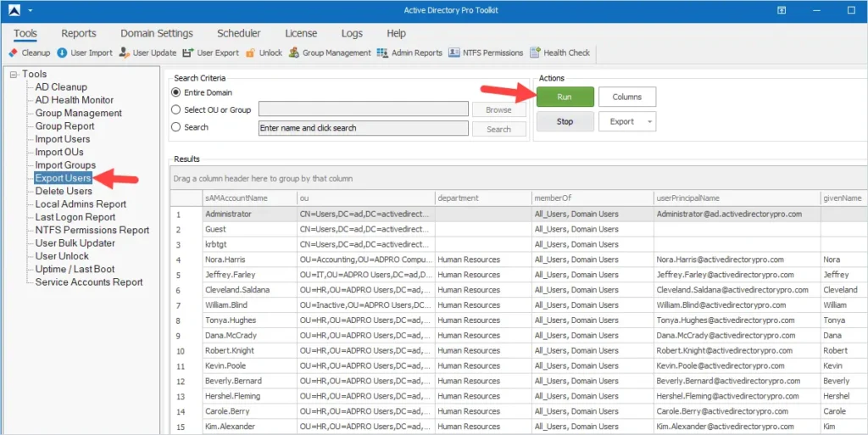
Task: Launch Health Check from the toolbar
Action: (x=559, y=53)
